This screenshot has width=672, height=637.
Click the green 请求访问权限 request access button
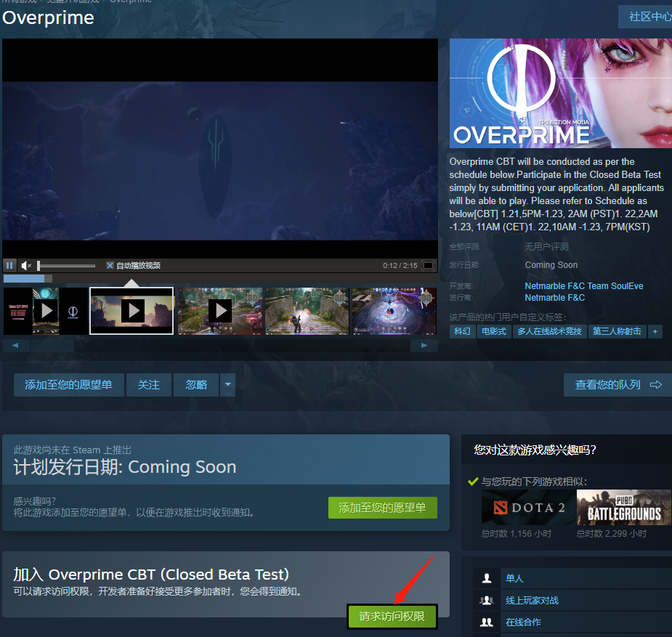pos(392,617)
